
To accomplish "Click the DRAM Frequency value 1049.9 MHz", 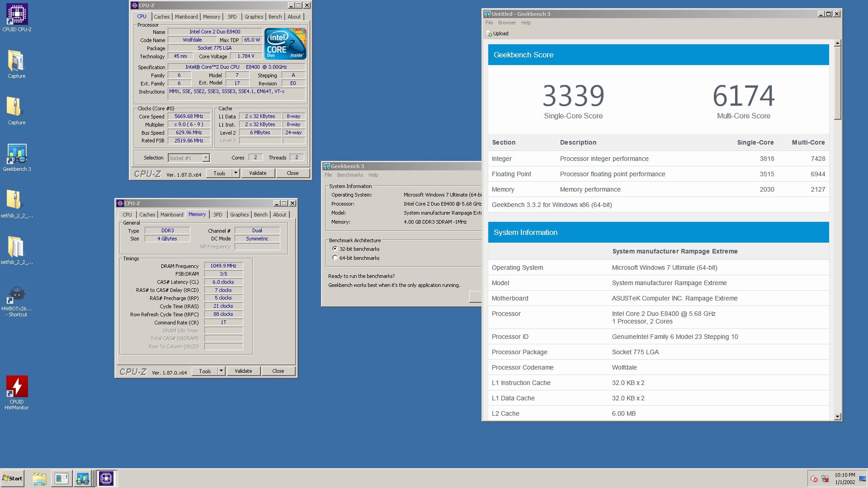I will pyautogui.click(x=223, y=266).
